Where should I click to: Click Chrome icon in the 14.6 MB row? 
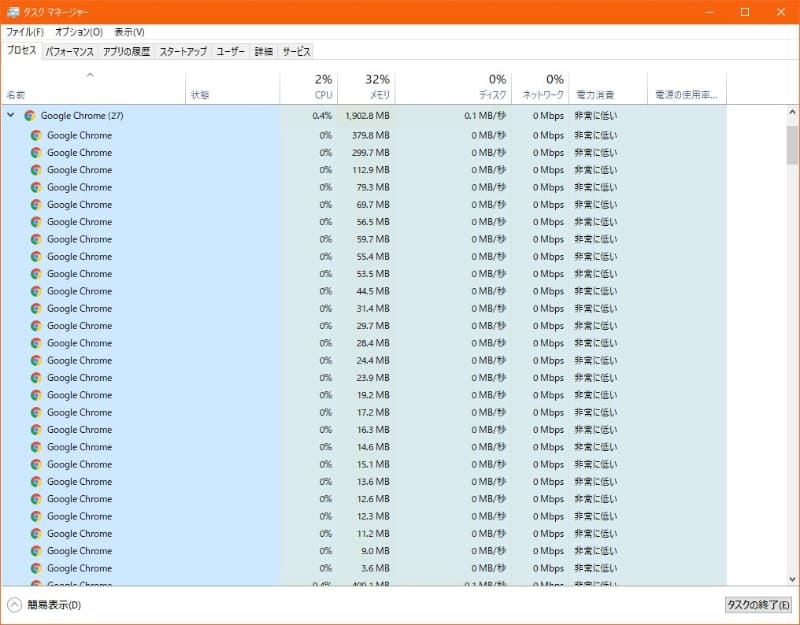pyautogui.click(x=36, y=447)
